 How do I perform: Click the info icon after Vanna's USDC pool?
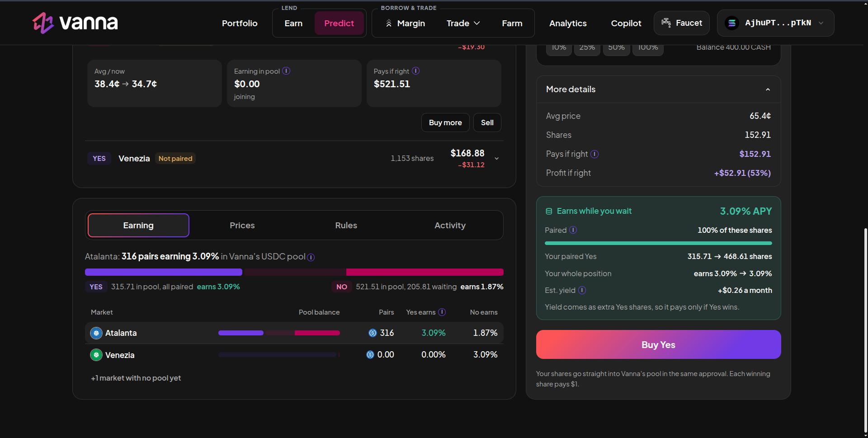(311, 257)
